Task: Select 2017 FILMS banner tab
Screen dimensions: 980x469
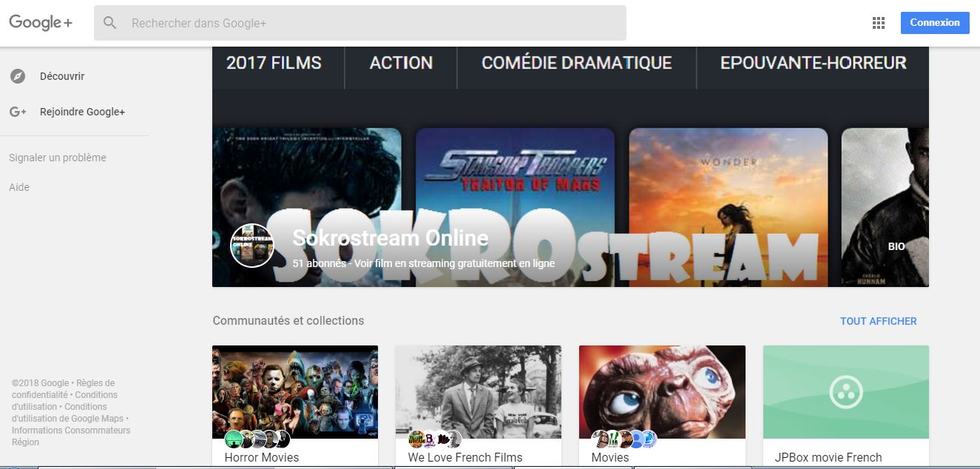Action: pyautogui.click(x=274, y=63)
